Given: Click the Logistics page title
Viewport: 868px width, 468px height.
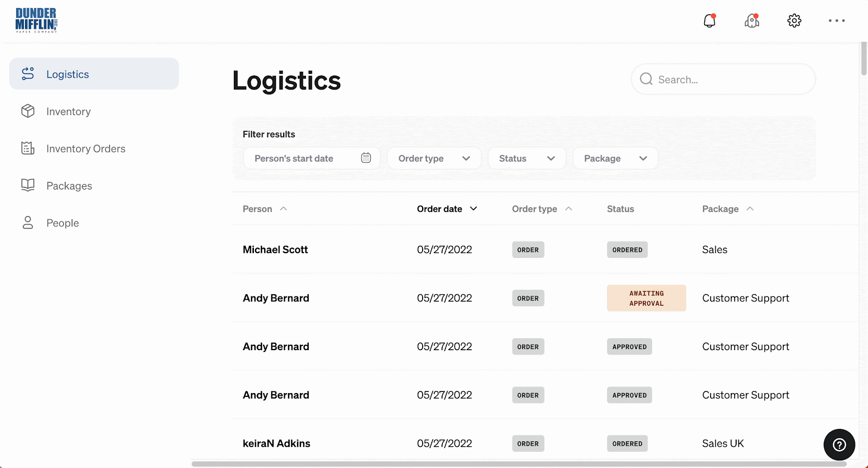Looking at the screenshot, I should pos(286,80).
